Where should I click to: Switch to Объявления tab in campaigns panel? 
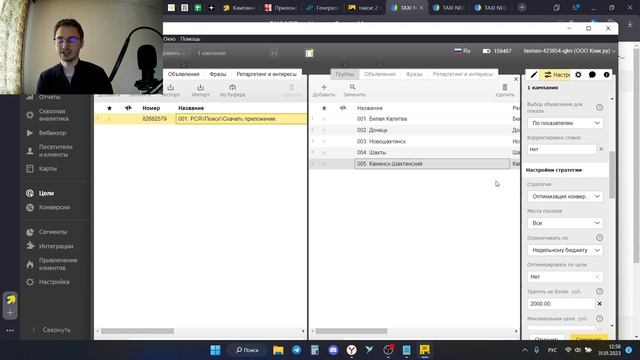184,74
